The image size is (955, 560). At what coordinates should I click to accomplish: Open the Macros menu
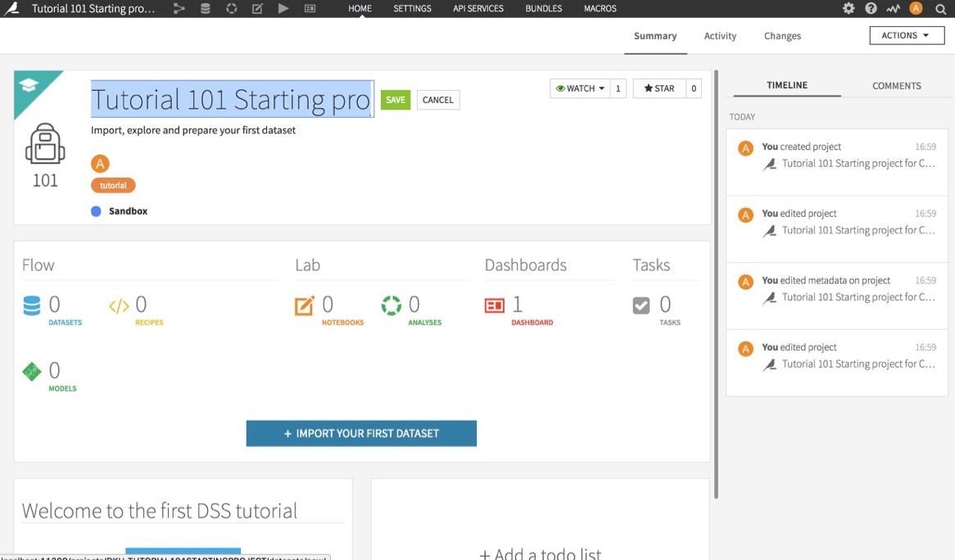[600, 8]
